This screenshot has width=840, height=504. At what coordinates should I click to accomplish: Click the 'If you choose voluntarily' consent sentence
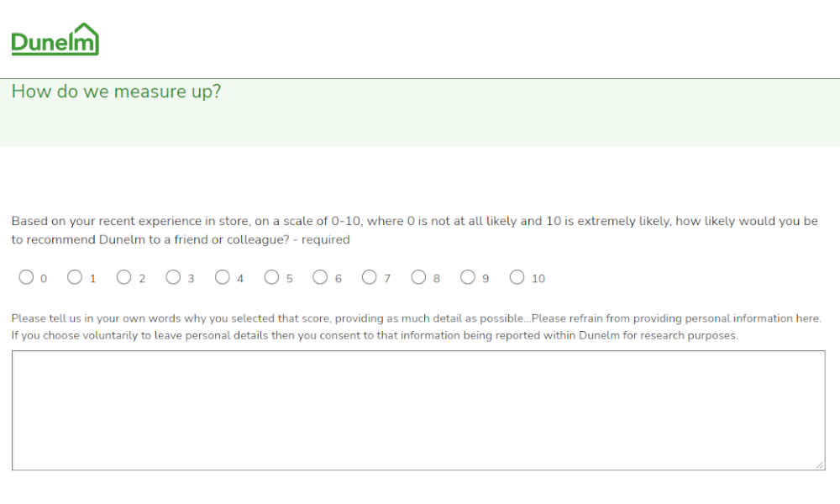[x=375, y=335]
